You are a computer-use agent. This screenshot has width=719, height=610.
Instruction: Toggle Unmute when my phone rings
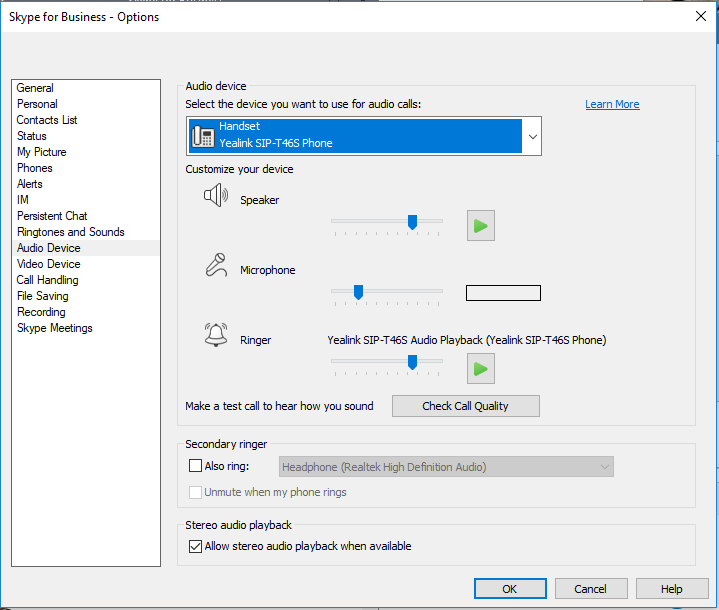pyautogui.click(x=195, y=492)
